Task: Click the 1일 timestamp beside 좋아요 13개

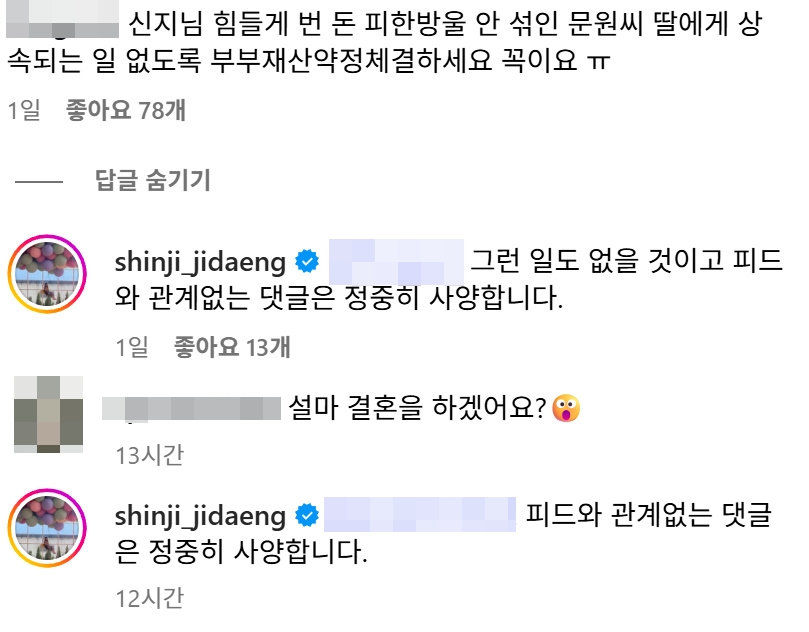Action: tap(132, 347)
